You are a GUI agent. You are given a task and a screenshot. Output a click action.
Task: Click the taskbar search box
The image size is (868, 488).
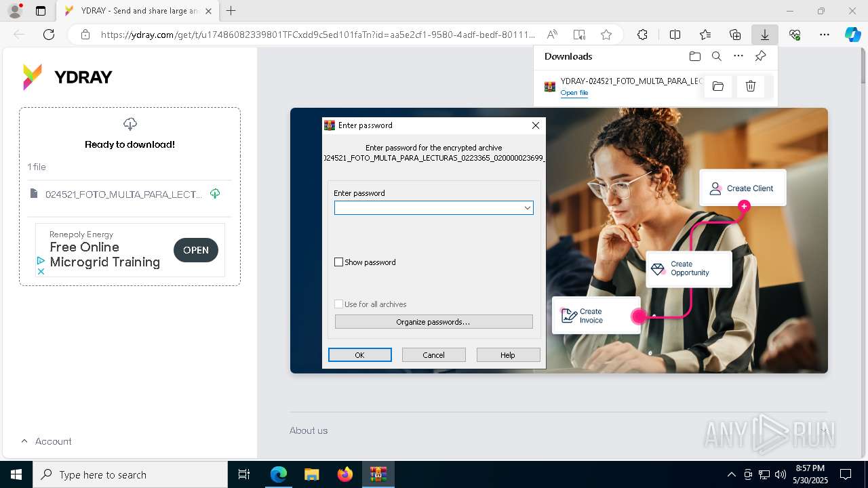(x=130, y=474)
